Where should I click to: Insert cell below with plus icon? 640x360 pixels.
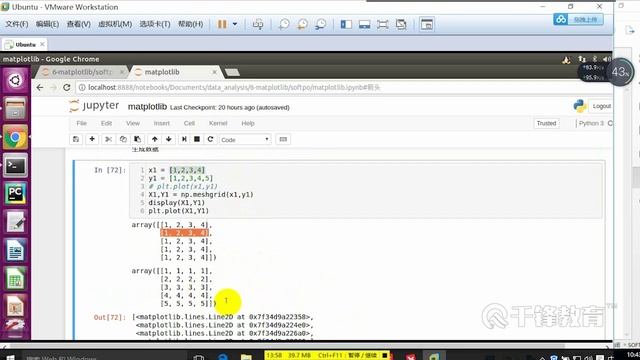[x=92, y=139]
